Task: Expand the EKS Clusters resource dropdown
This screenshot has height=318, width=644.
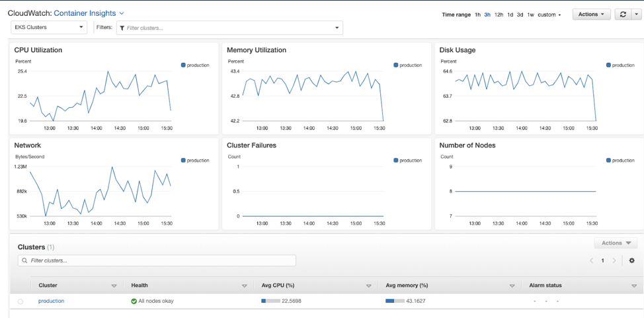Action: pyautogui.click(x=49, y=28)
